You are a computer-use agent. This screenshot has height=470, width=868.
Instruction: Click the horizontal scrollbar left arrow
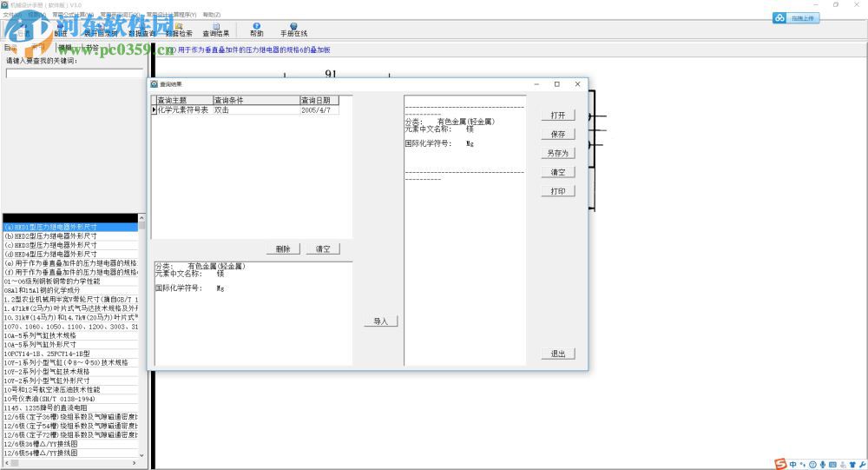pos(7,463)
